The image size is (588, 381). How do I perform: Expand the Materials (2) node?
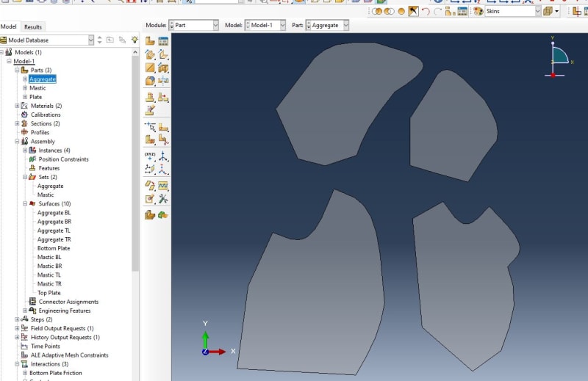click(17, 106)
